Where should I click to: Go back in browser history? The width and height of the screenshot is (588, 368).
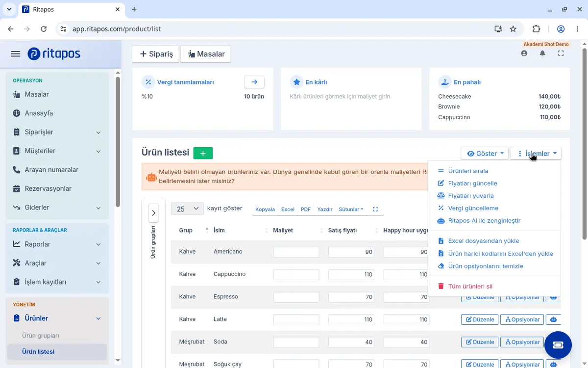(11, 29)
